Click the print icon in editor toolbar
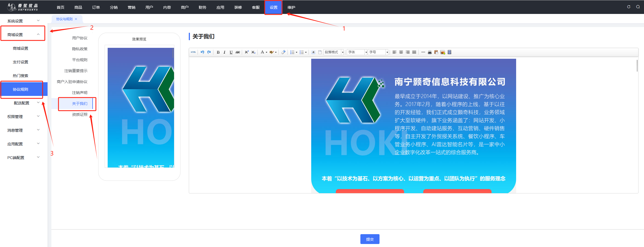Viewport: 644px width, 247px height. (430, 52)
